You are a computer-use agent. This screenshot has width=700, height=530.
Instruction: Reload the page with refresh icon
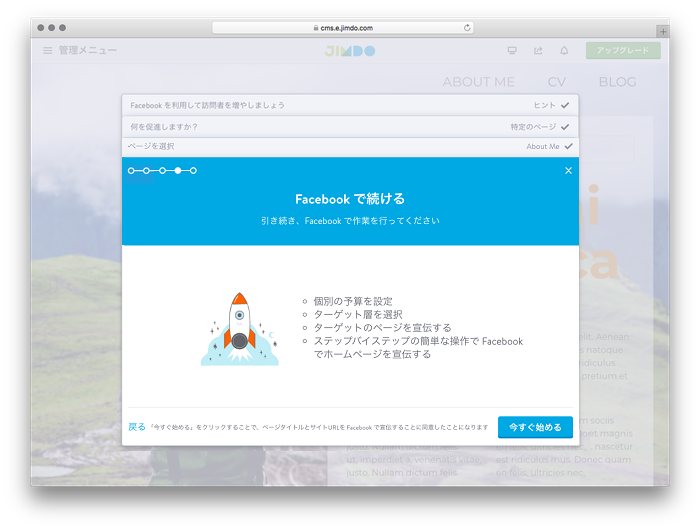(x=467, y=28)
